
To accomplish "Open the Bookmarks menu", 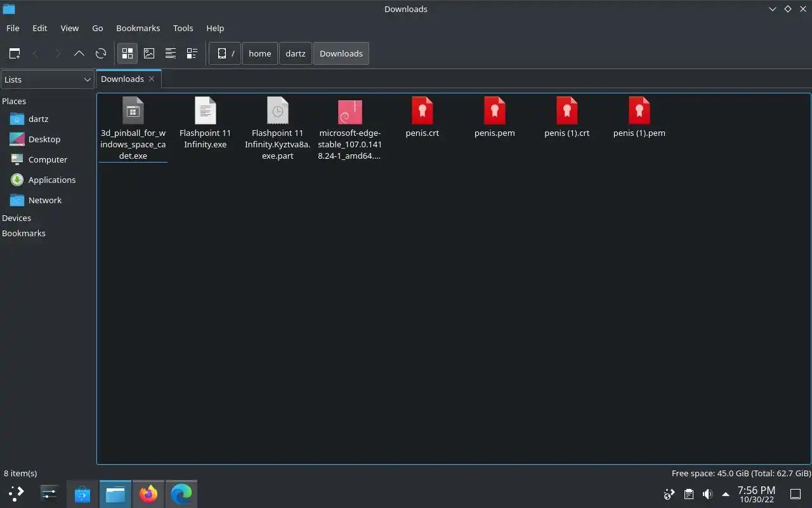I will (x=138, y=28).
